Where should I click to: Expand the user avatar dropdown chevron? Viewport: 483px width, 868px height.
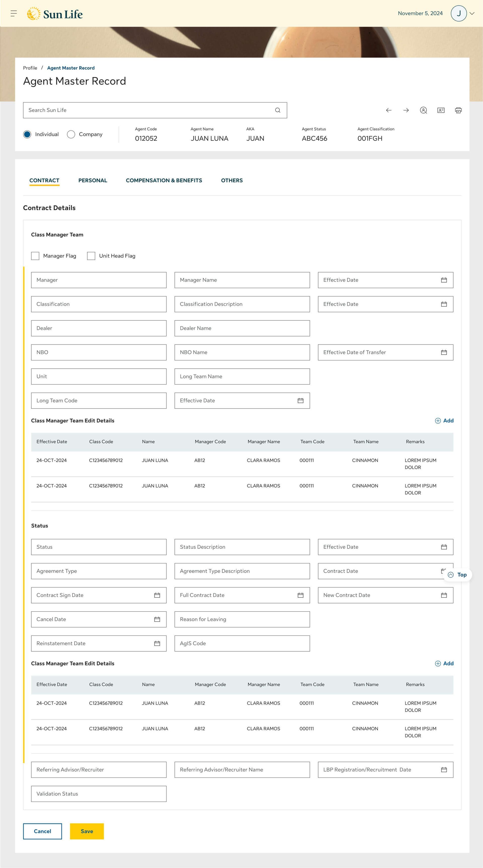(x=472, y=14)
